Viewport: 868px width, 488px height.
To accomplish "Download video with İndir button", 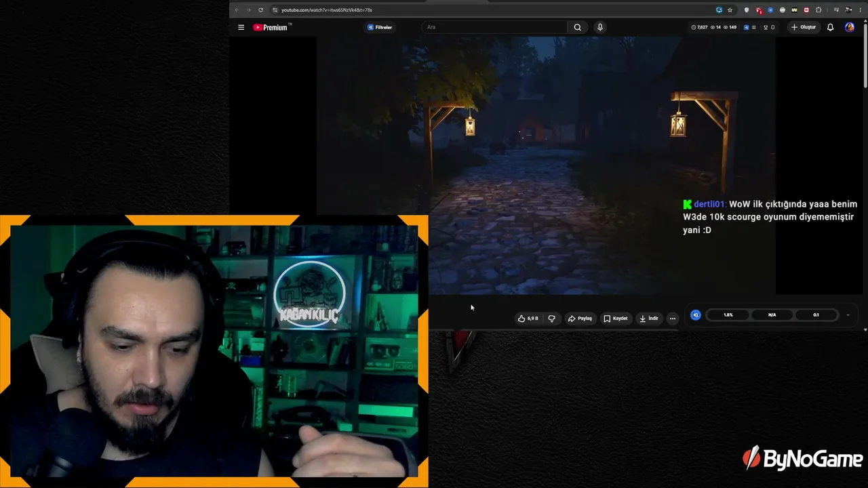I will (x=649, y=319).
